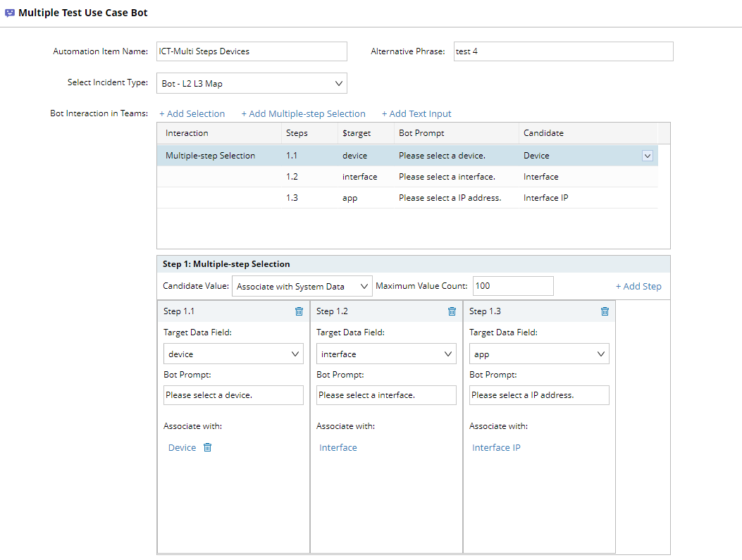This screenshot has height=560, width=742.
Task: Delete Step 1.1 using its trash icon
Action: coord(299,311)
